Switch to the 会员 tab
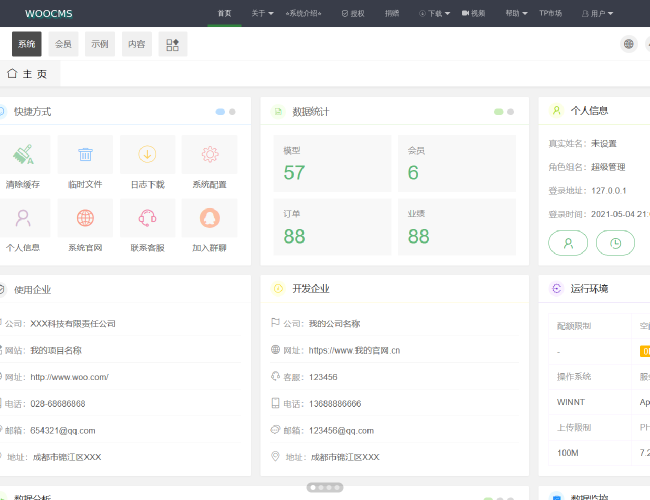The width and height of the screenshot is (650, 500). [x=63, y=44]
